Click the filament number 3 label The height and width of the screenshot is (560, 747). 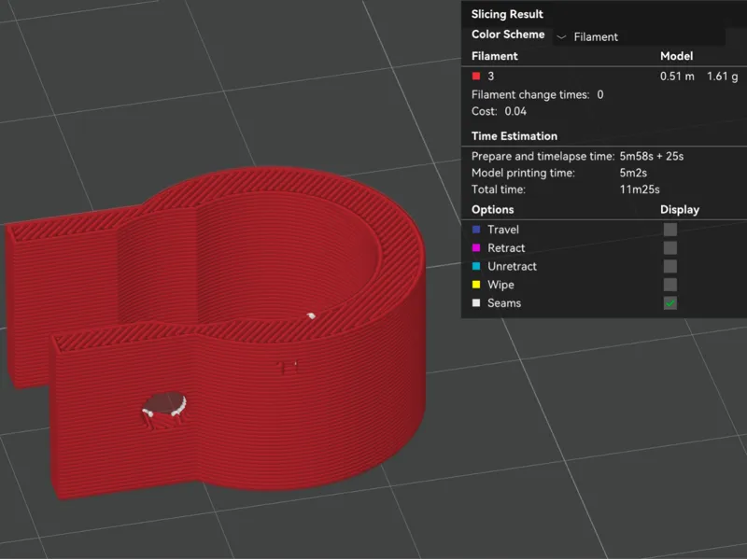491,77
